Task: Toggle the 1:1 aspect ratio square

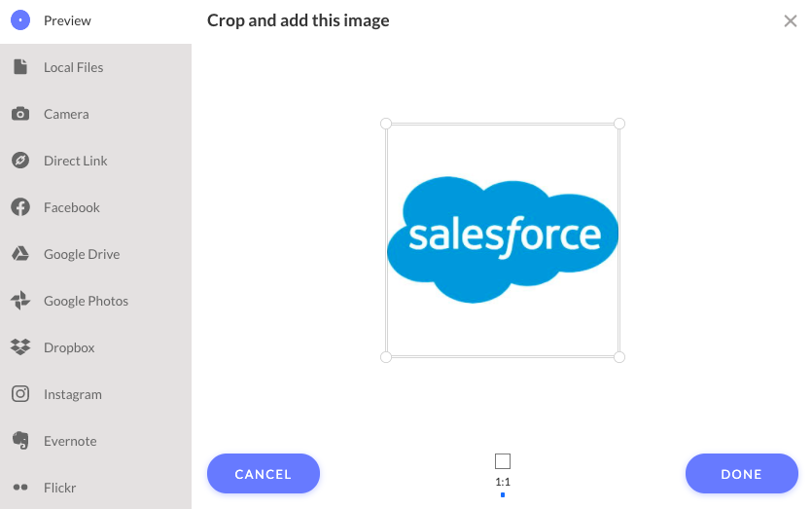Action: 503,460
